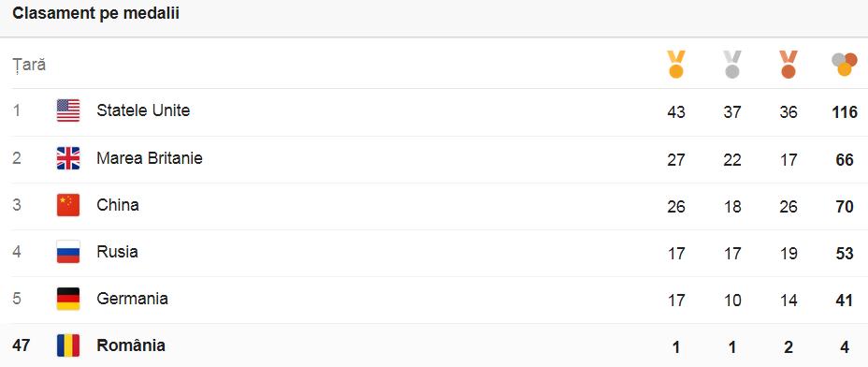Screen dimensions: 868x367
Task: Click the Germany flag icon
Action: point(68,299)
